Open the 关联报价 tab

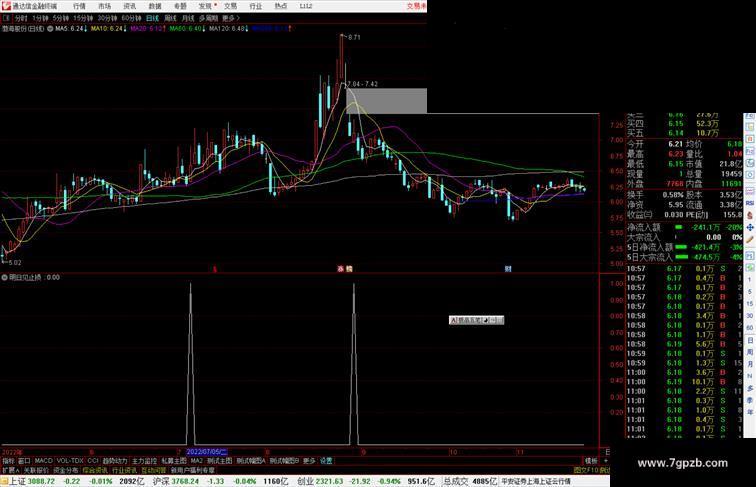point(36,470)
